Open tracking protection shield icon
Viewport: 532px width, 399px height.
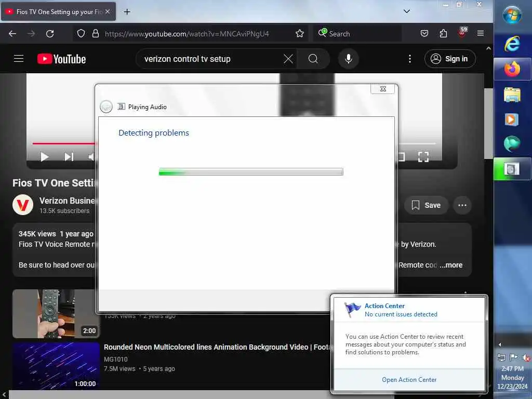(x=81, y=34)
